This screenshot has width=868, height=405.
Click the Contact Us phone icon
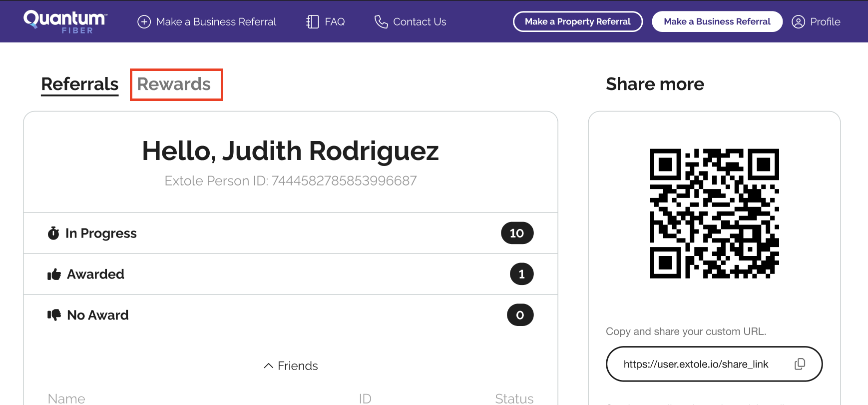(381, 22)
